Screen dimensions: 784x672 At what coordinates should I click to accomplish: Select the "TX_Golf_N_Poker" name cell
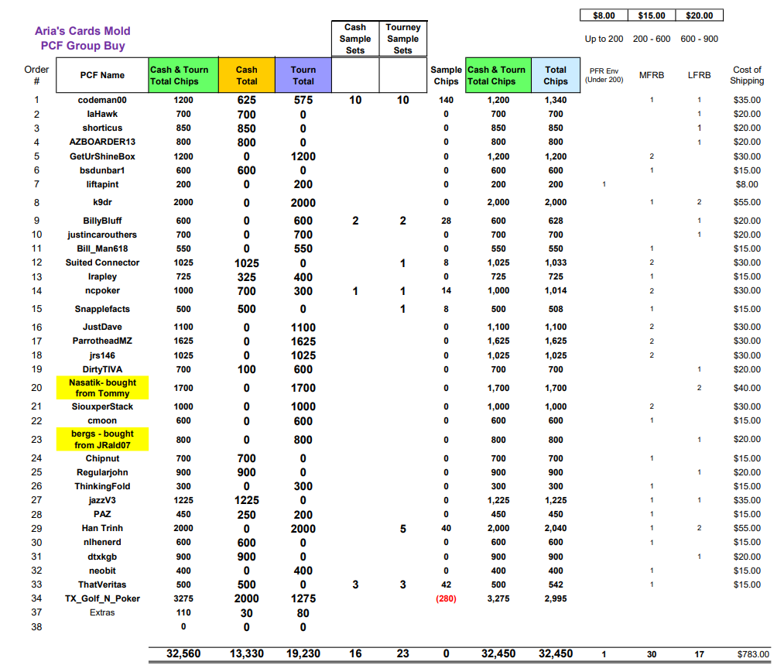102,598
